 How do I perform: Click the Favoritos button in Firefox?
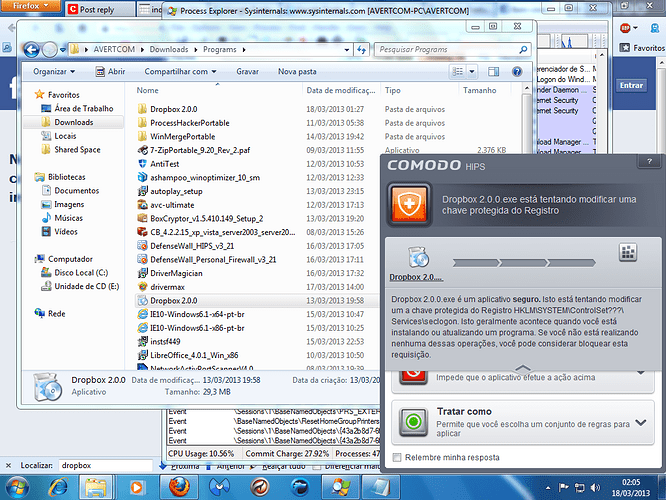tap(642, 48)
